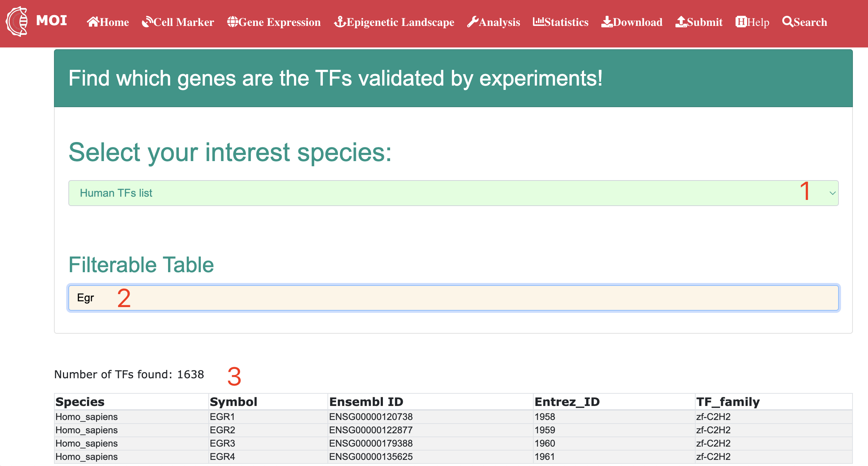The image size is (868, 466).
Task: Click the Submit upload icon
Action: pyautogui.click(x=681, y=22)
